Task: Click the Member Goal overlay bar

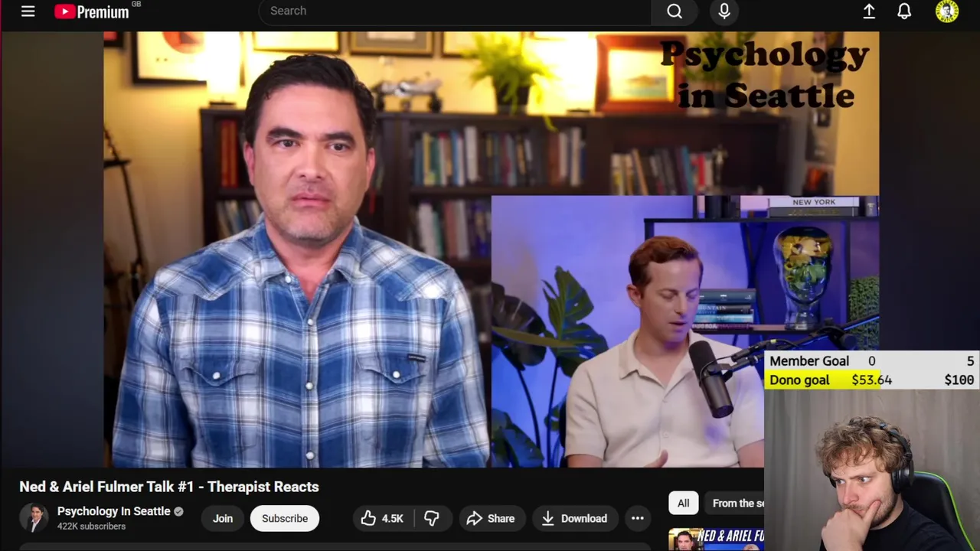Action: (872, 361)
